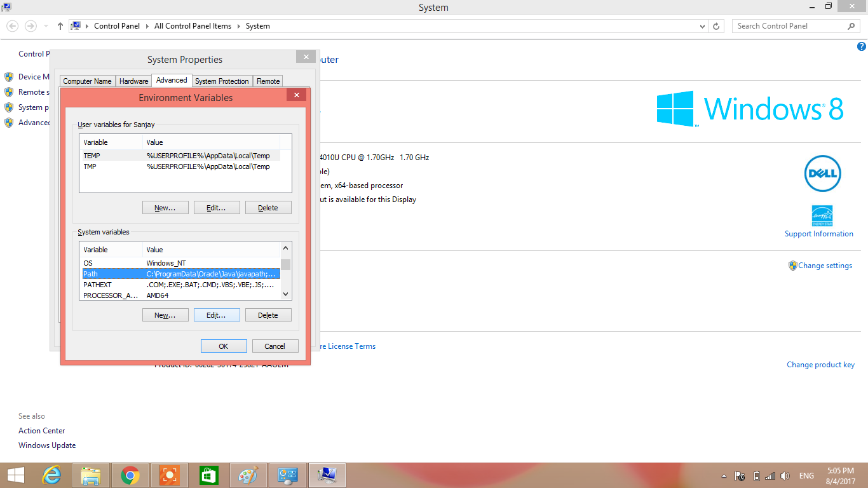Open the Support Information link

819,234
